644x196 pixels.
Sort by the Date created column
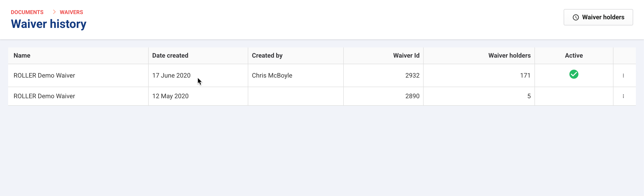[170, 55]
